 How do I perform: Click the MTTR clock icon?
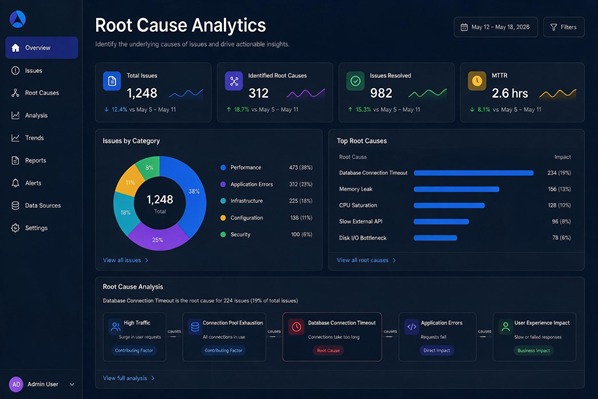tap(477, 81)
